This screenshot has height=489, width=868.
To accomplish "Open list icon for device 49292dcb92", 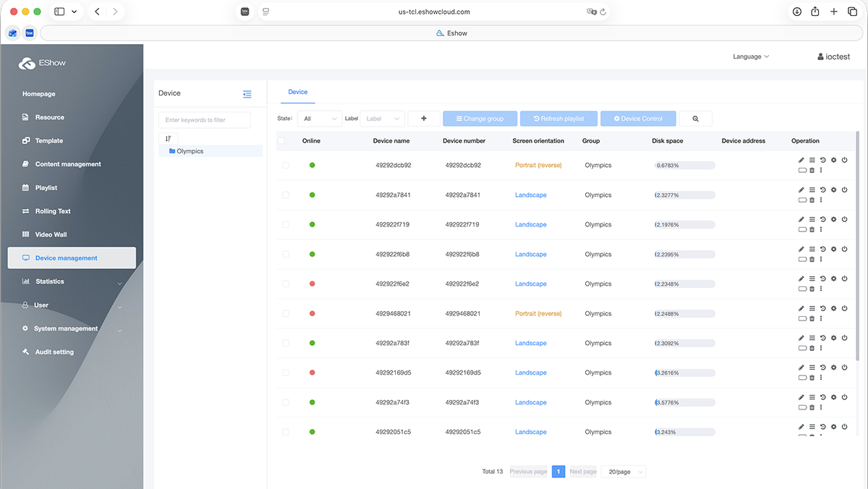I will pyautogui.click(x=812, y=160).
